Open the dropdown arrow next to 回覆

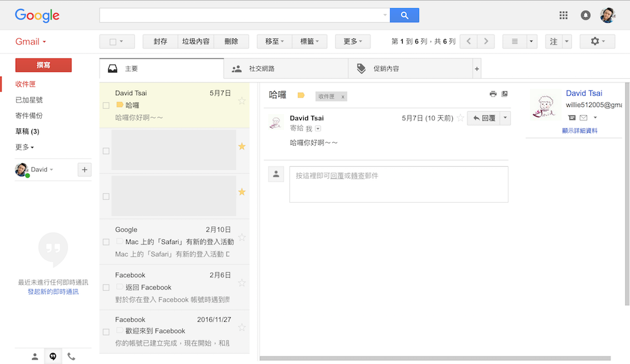tap(505, 118)
